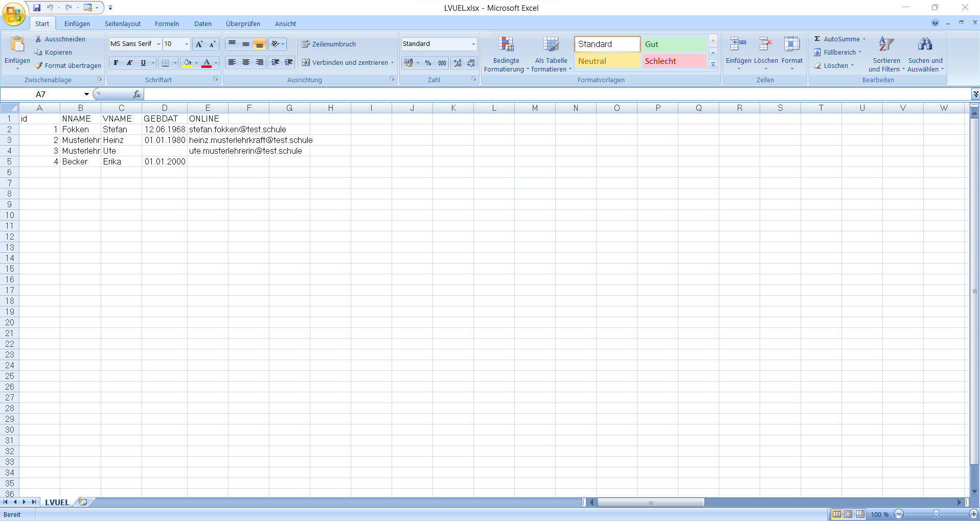Image resolution: width=980 pixels, height=521 pixels.
Task: Click the yellow fill color button
Action: [x=187, y=63]
